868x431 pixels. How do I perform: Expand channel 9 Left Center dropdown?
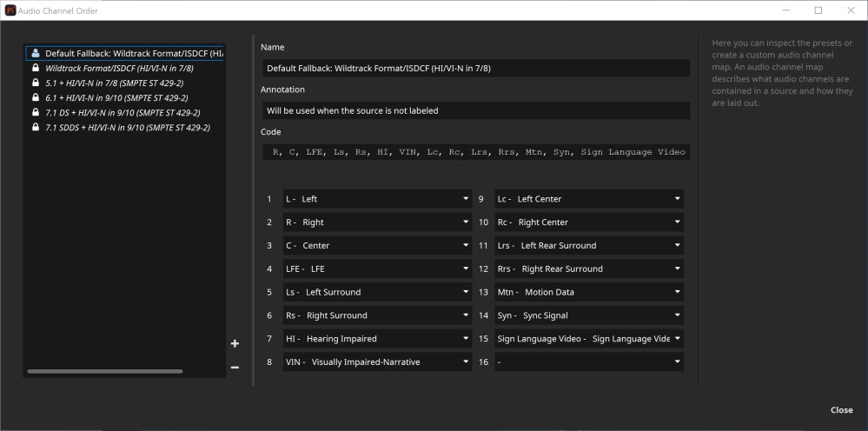[x=588, y=199]
